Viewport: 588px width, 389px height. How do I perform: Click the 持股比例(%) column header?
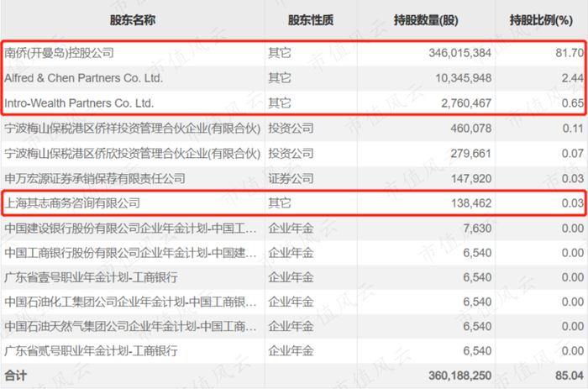[x=541, y=20]
